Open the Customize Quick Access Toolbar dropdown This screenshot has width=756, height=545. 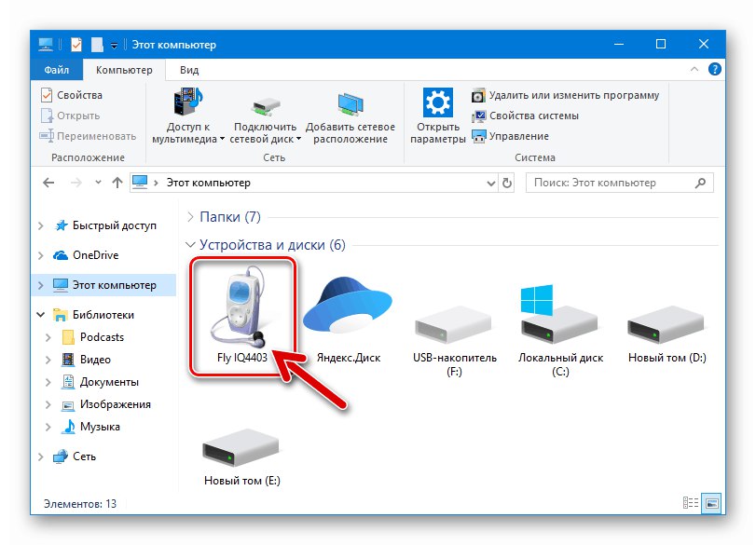[x=114, y=46]
